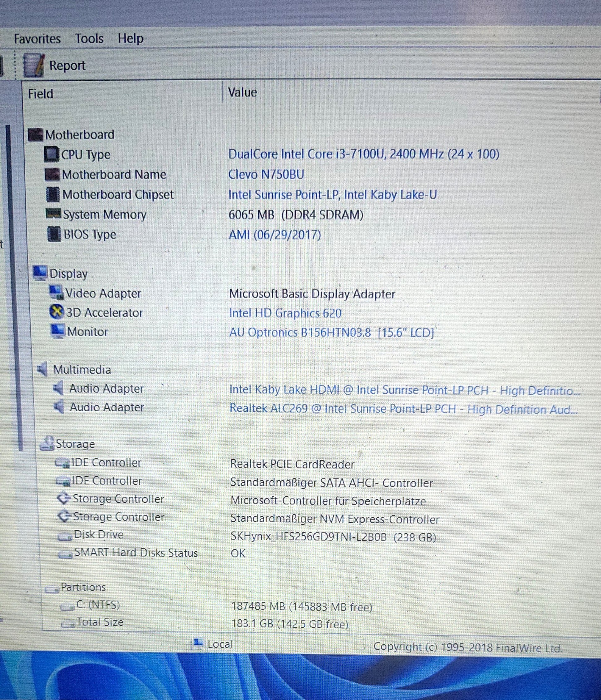Click the Multimedia group heading text
This screenshot has width=601, height=700.
point(82,370)
